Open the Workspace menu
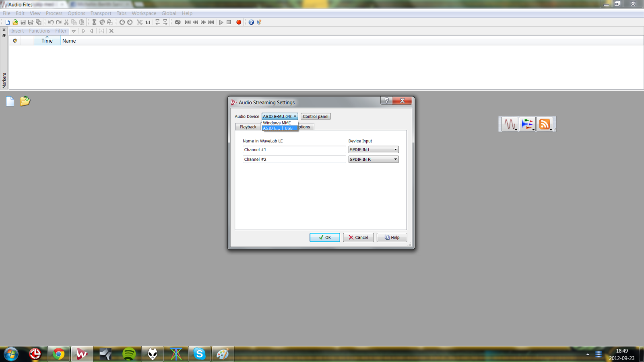 (x=144, y=13)
